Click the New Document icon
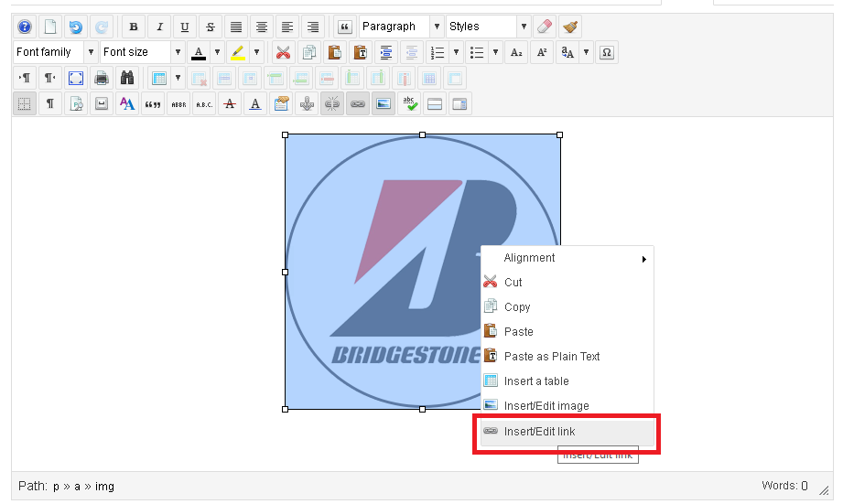843x504 pixels. click(50, 27)
